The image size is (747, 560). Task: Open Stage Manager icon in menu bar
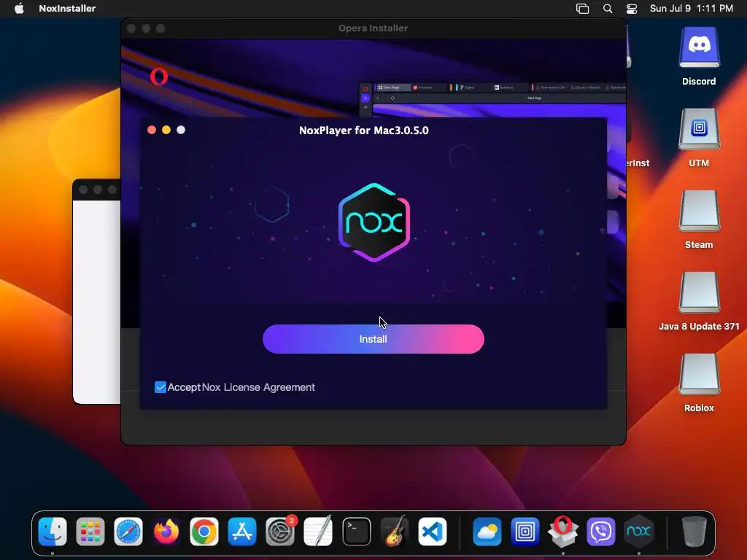(x=582, y=9)
